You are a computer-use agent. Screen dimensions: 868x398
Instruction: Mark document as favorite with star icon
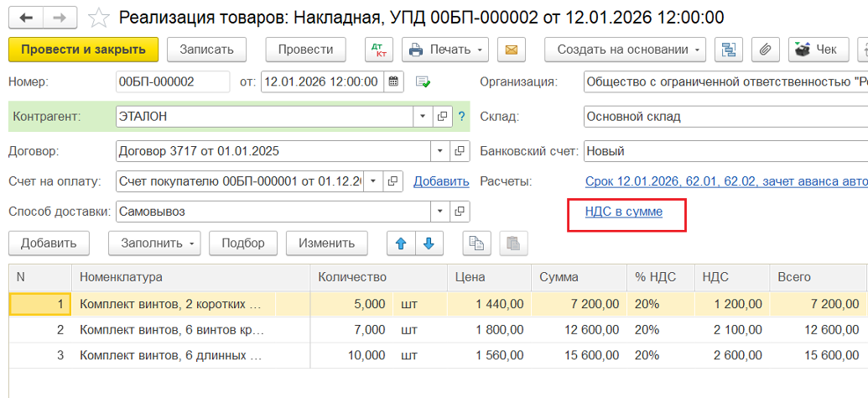point(99,18)
